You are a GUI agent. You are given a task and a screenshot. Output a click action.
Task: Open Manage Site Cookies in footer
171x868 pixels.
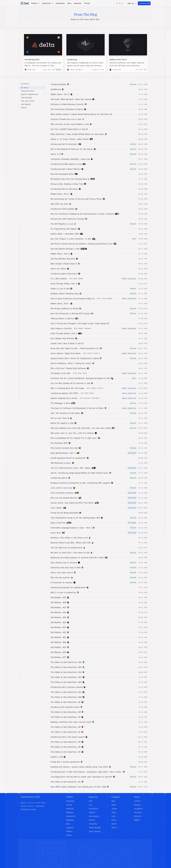(28, 809)
